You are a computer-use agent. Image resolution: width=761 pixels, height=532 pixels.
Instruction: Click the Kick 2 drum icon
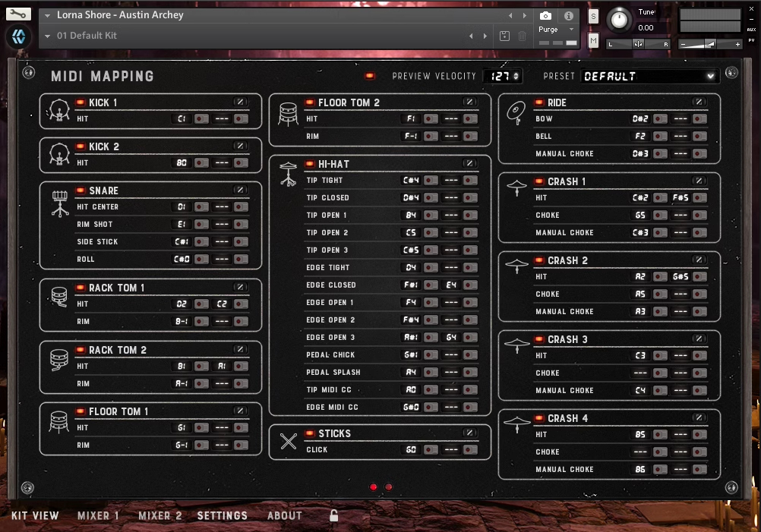(58, 154)
